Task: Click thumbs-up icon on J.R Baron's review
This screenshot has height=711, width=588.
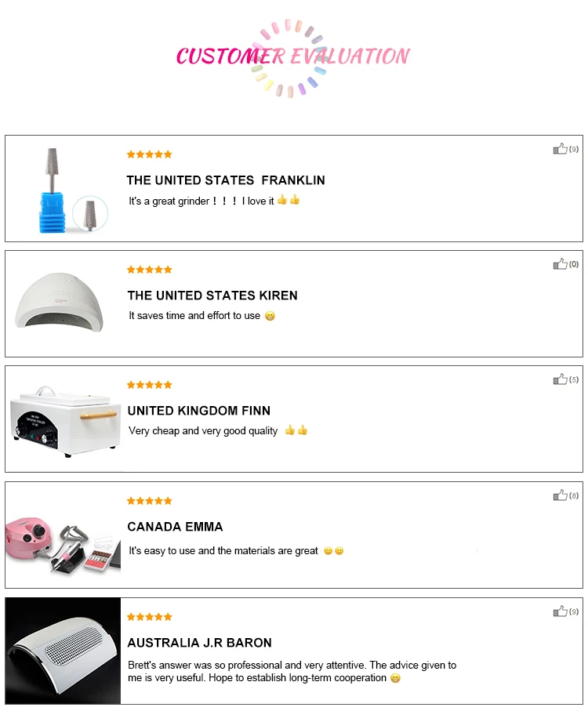Action: click(560, 611)
